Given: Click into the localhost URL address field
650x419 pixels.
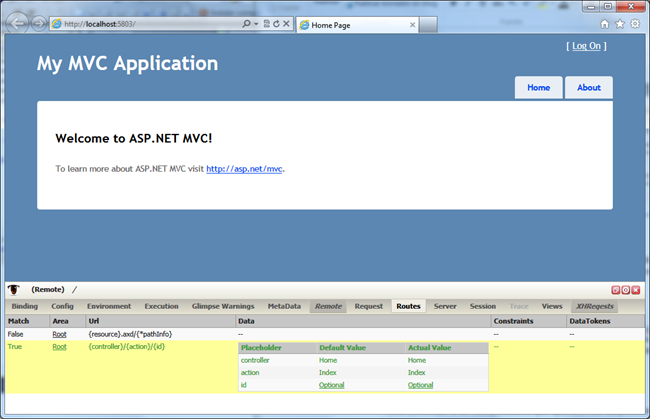Looking at the screenshot, I should tap(150, 23).
